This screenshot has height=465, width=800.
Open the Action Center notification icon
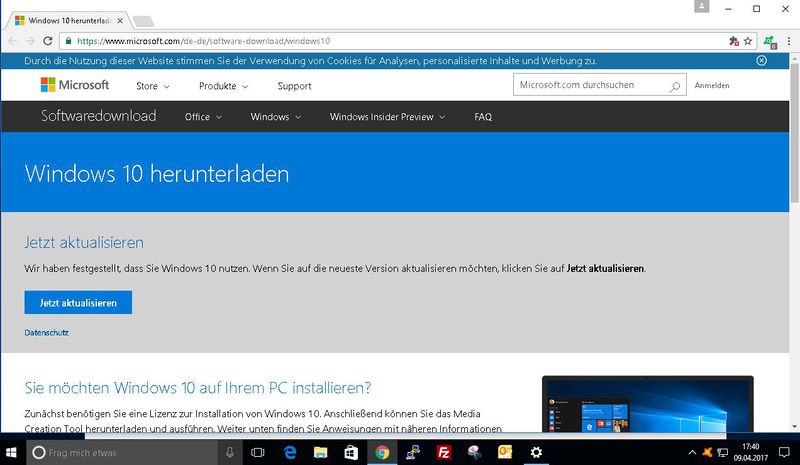tap(784, 452)
